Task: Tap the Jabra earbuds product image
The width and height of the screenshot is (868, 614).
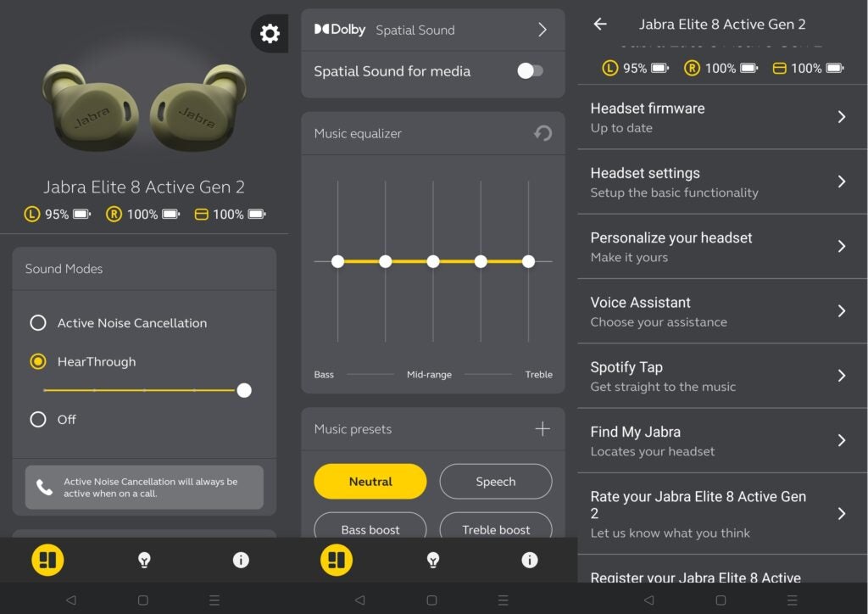Action: click(x=144, y=107)
